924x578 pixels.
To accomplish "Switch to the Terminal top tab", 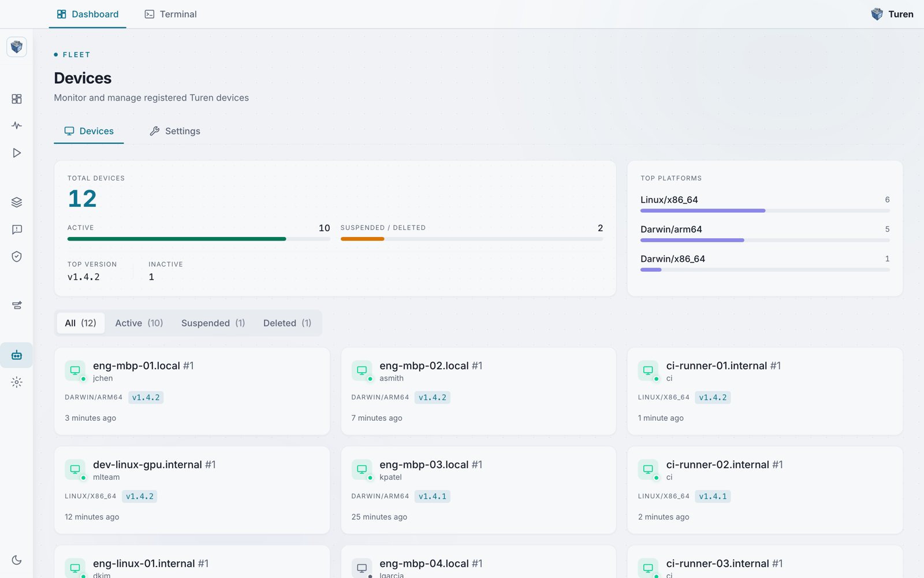I will 170,14.
